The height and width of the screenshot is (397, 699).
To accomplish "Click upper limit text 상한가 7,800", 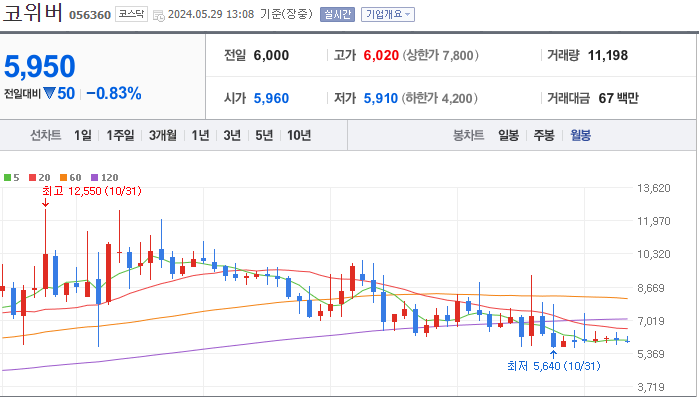I will (440, 55).
